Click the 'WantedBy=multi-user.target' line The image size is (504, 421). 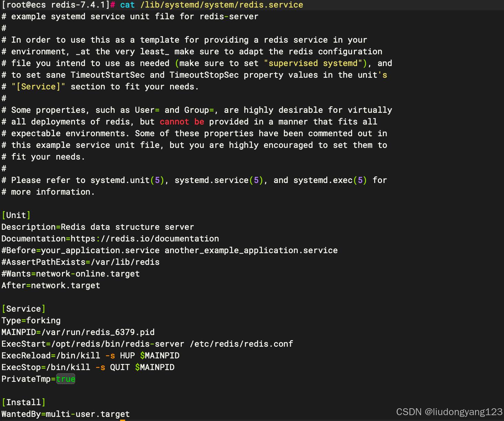tap(66, 414)
